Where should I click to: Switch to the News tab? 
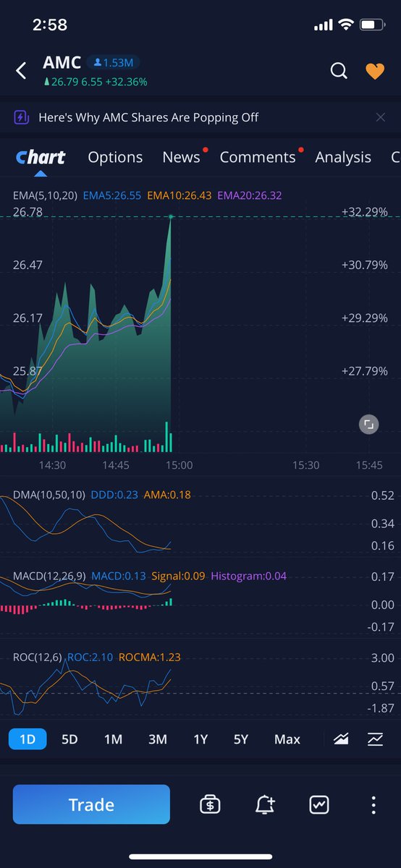click(x=181, y=157)
